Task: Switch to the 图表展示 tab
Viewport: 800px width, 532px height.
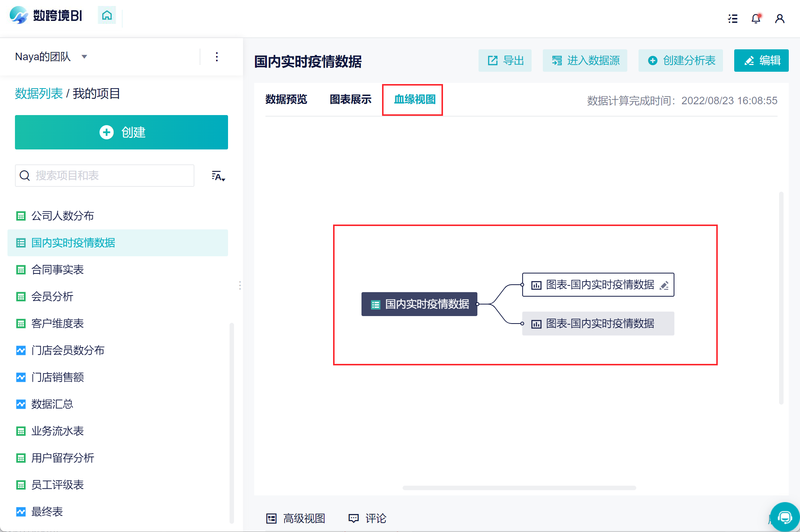Action: tap(350, 99)
